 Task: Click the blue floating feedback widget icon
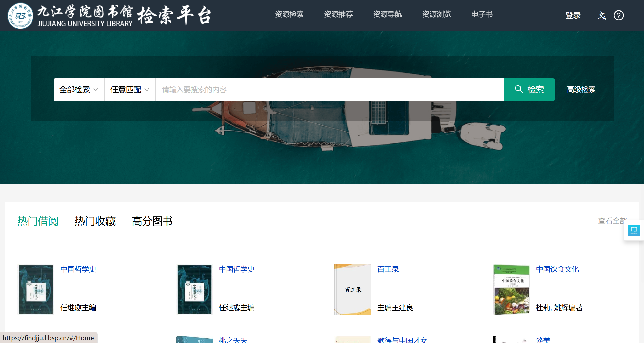[x=634, y=230]
